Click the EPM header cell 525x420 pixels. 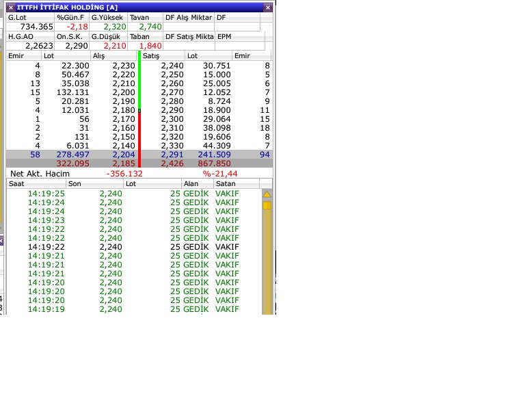tap(240, 36)
